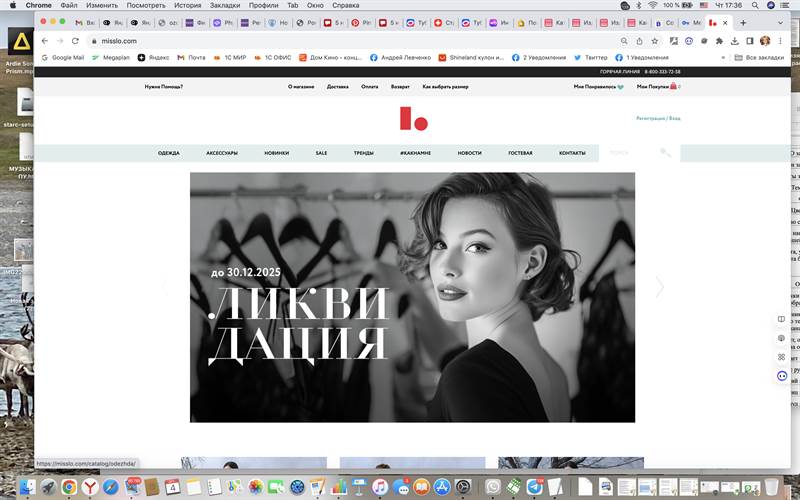
Task: Open the shopping bag next to Мои Покупки
Action: click(x=674, y=87)
